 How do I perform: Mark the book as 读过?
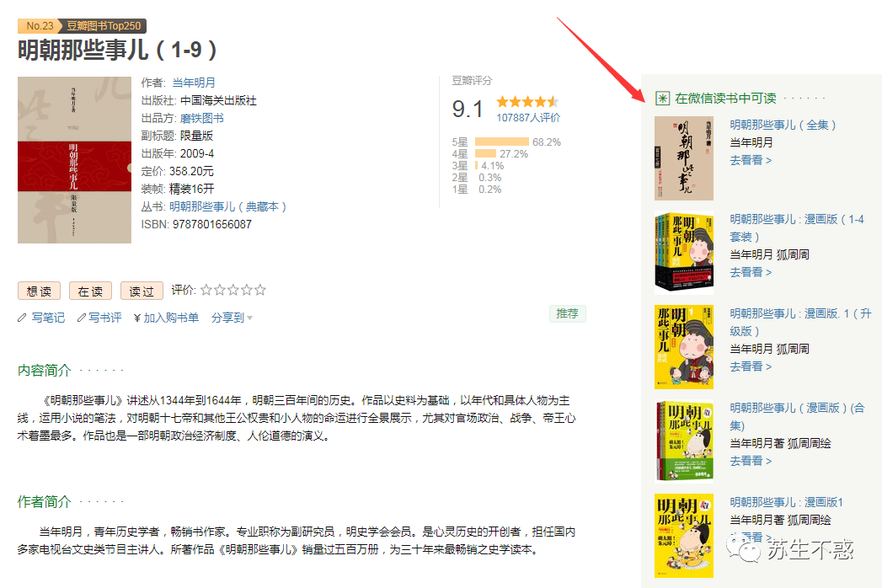click(x=142, y=291)
